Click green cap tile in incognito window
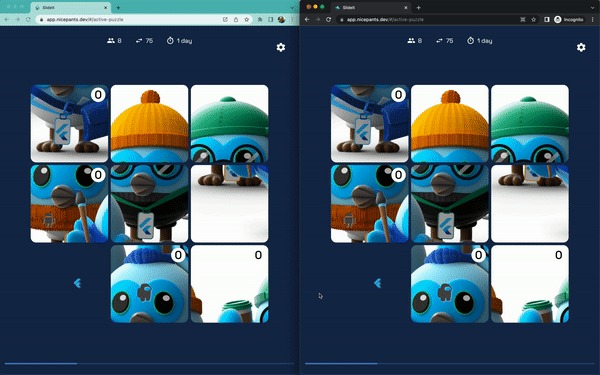This screenshot has width=600, height=375. [x=530, y=124]
